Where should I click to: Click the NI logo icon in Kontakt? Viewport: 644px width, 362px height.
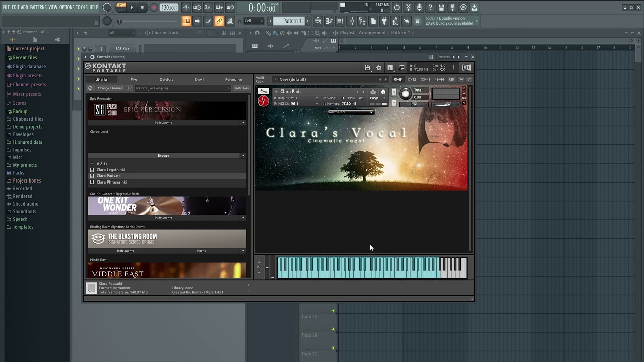(x=467, y=68)
